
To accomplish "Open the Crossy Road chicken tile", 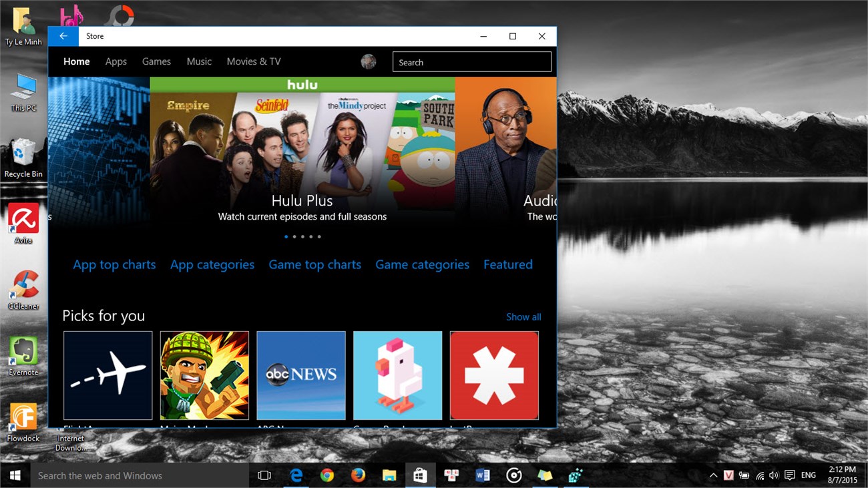I will point(398,375).
